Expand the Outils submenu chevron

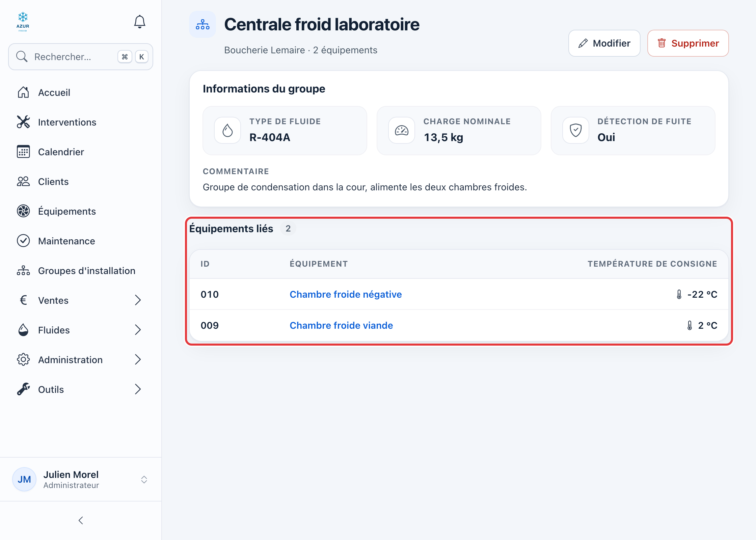pos(138,389)
